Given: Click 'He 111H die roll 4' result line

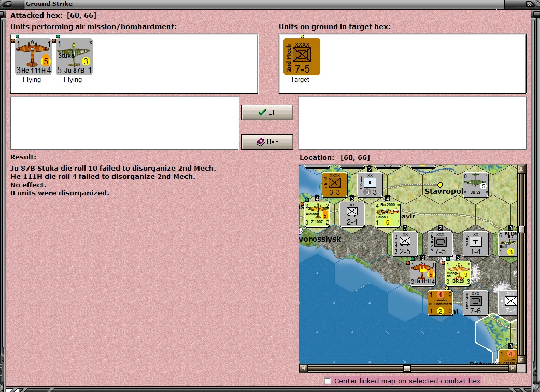Looking at the screenshot, I should click(103, 176).
